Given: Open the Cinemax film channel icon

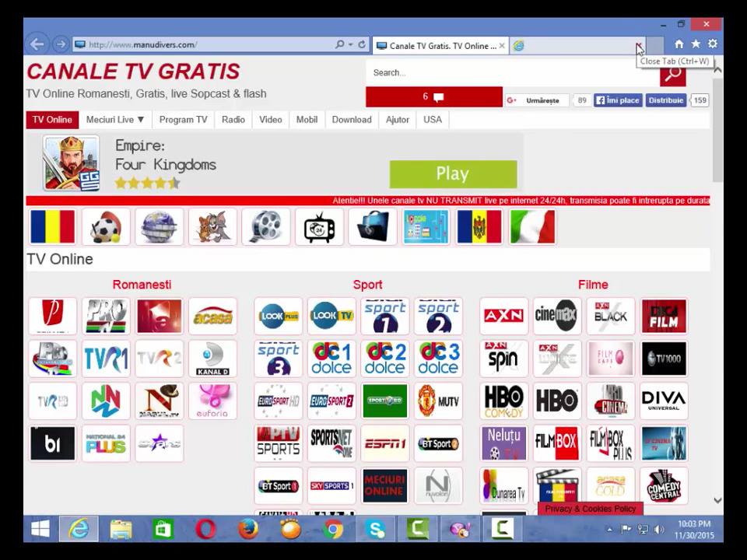Looking at the screenshot, I should pos(557,317).
